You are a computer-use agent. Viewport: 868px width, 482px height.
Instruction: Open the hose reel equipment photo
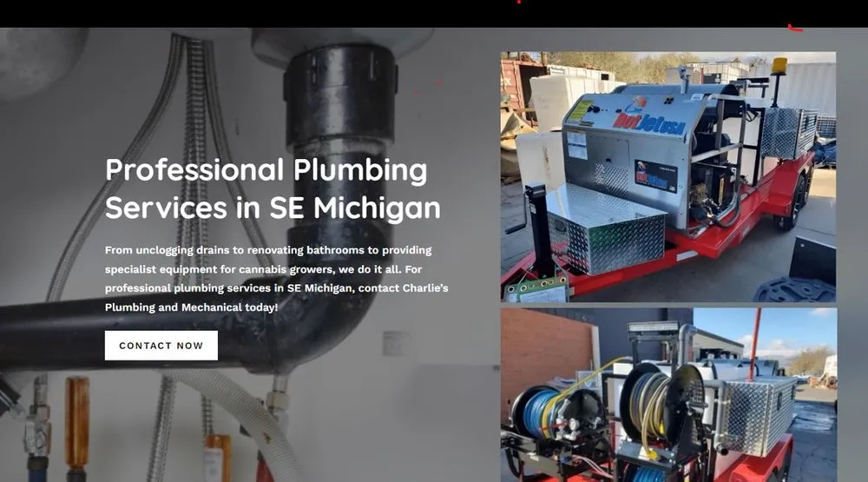(x=668, y=395)
